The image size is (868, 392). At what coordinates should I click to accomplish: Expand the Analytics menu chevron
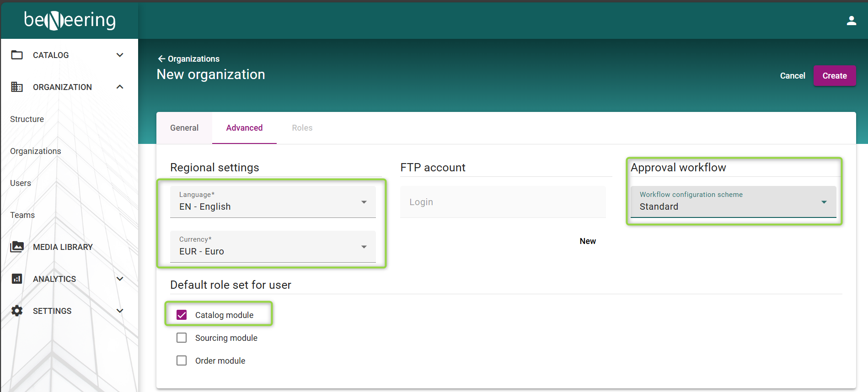click(120, 279)
